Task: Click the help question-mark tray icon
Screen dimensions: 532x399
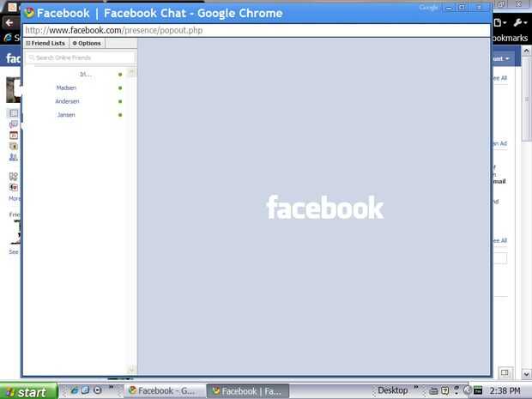Action: click(444, 391)
